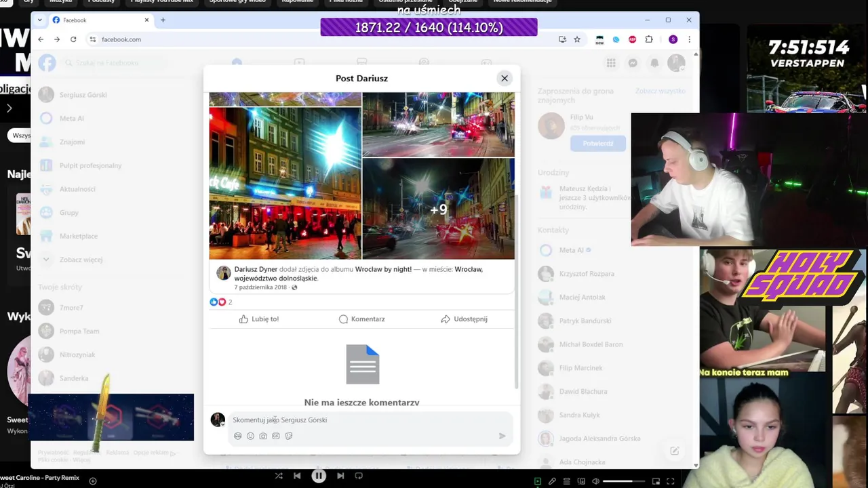Add a sticker to the comment

(288, 436)
